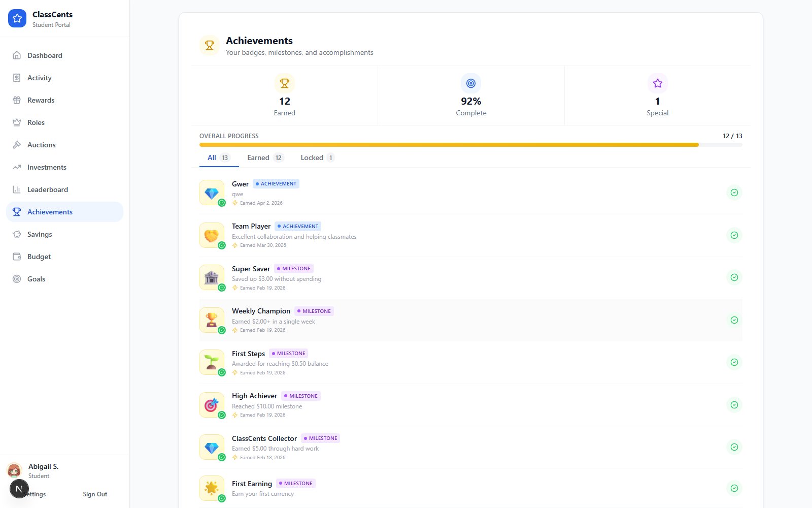Click the trophy icon beside the Achievements heading

coord(210,46)
